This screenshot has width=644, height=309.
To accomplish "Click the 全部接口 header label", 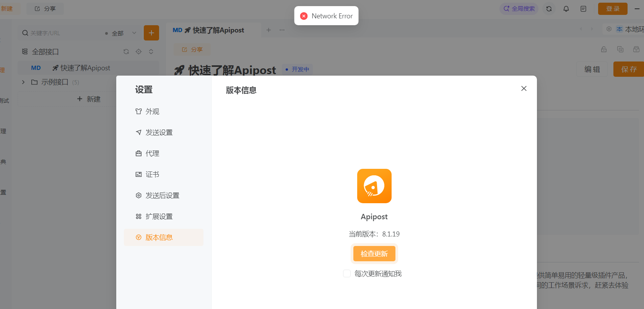I will pos(45,52).
